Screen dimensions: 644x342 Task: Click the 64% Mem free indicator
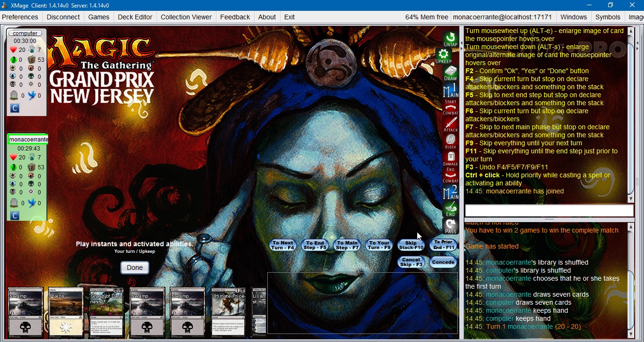[x=427, y=17]
